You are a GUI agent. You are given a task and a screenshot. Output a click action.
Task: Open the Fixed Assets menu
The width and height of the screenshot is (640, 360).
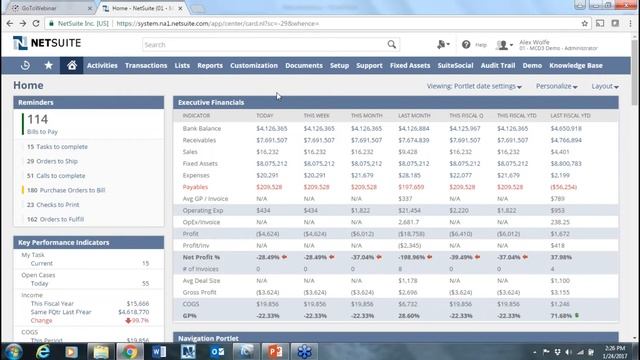click(410, 65)
